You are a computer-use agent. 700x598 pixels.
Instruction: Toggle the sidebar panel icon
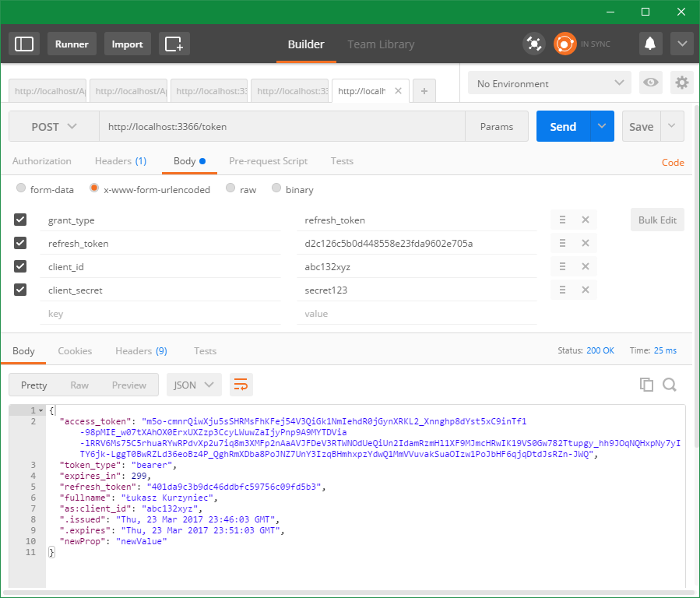pyautogui.click(x=24, y=44)
